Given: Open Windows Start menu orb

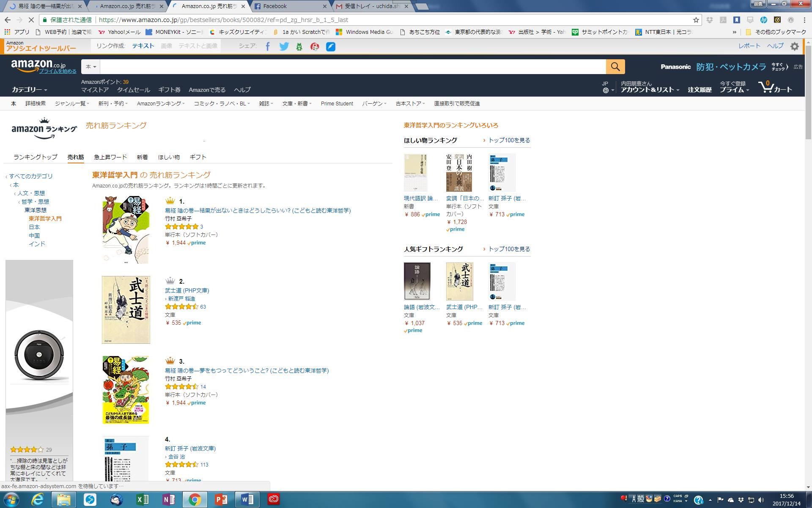Looking at the screenshot, I should (x=11, y=500).
